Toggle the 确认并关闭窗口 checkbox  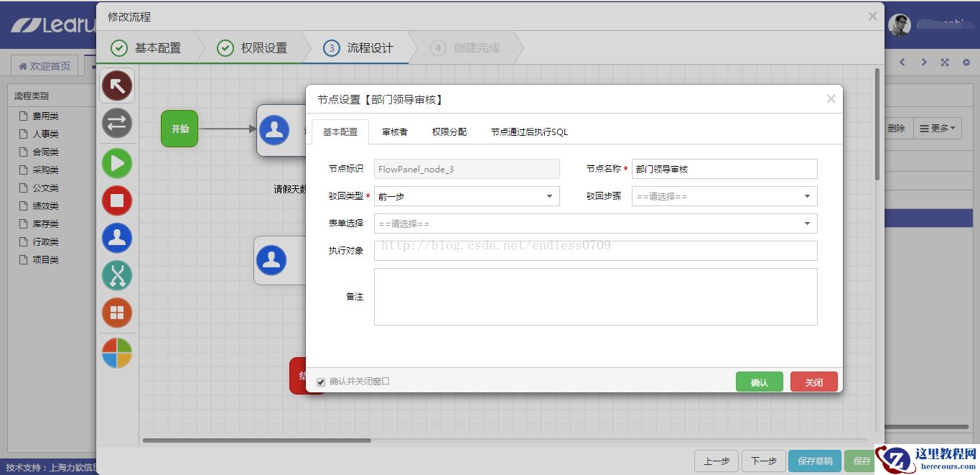pos(321,382)
